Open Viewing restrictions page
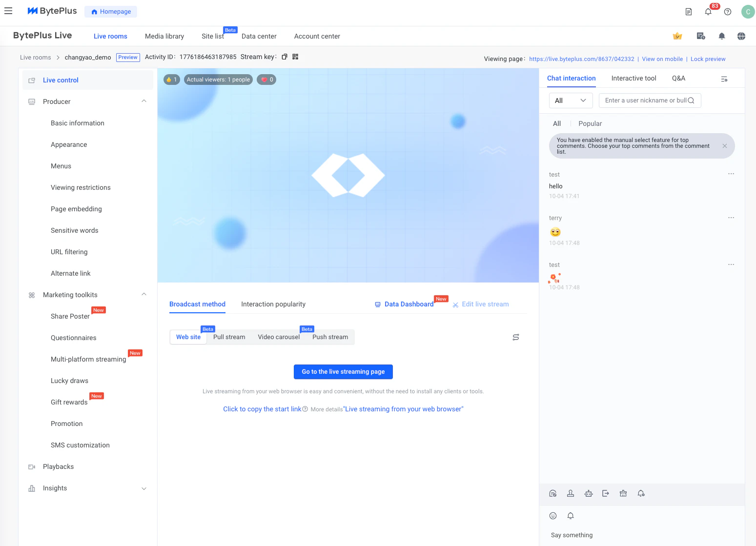 coord(81,187)
